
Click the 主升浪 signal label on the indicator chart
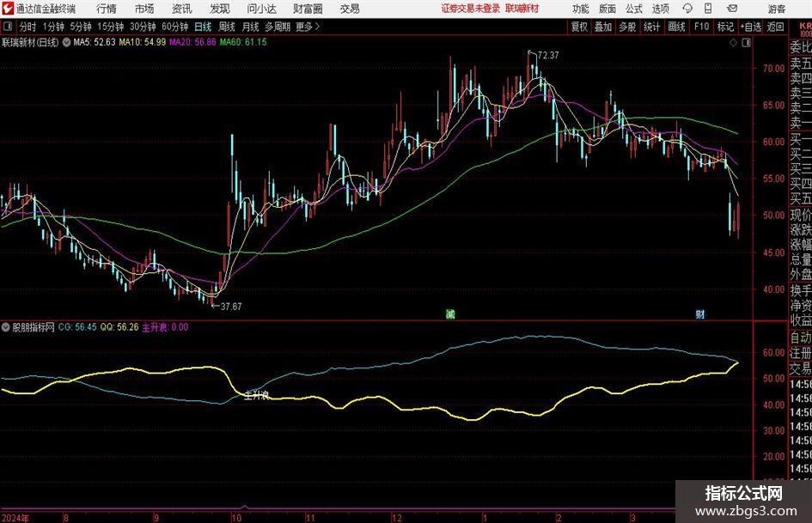256,396
